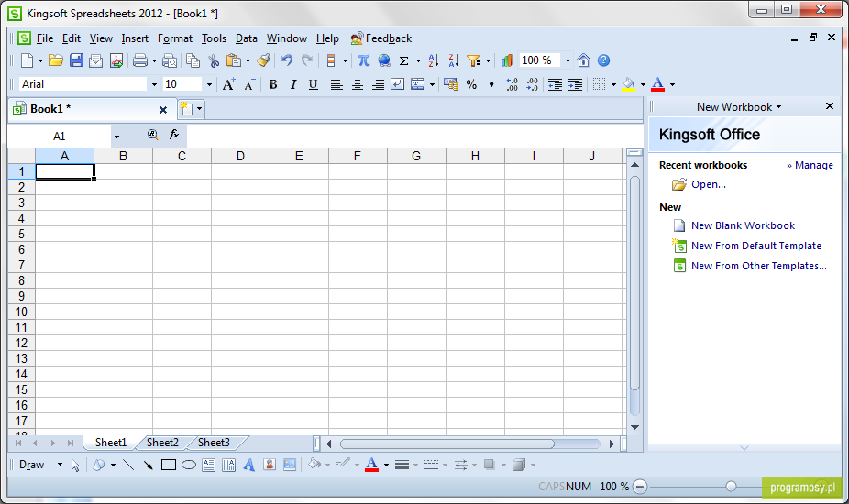Click the Format Painter brush icon

264,60
